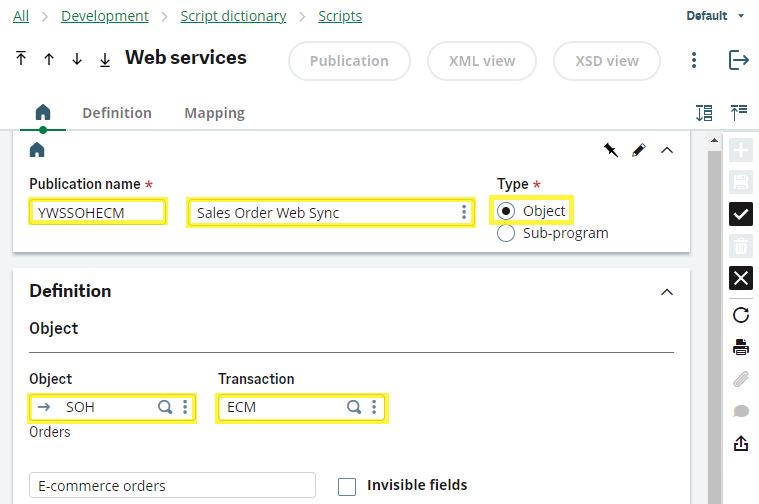Image resolution: width=759 pixels, height=504 pixels.
Task: Click the Print icon in sidebar
Action: [x=741, y=347]
